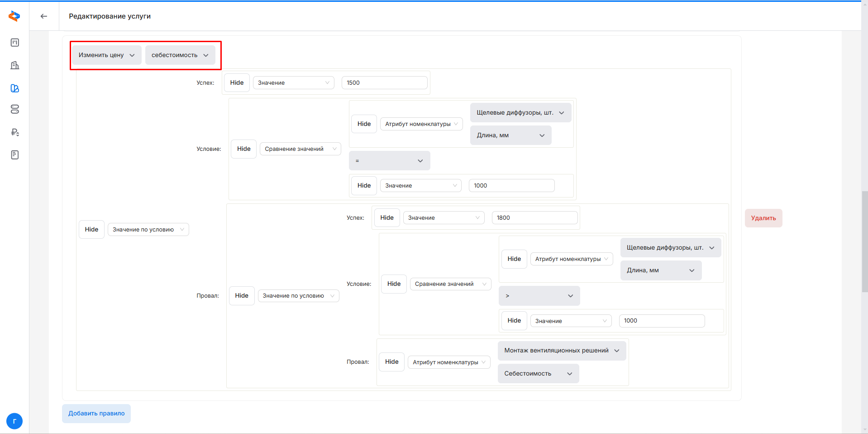Click the app logo in top-left corner
This screenshot has width=868, height=434.
[x=14, y=16]
